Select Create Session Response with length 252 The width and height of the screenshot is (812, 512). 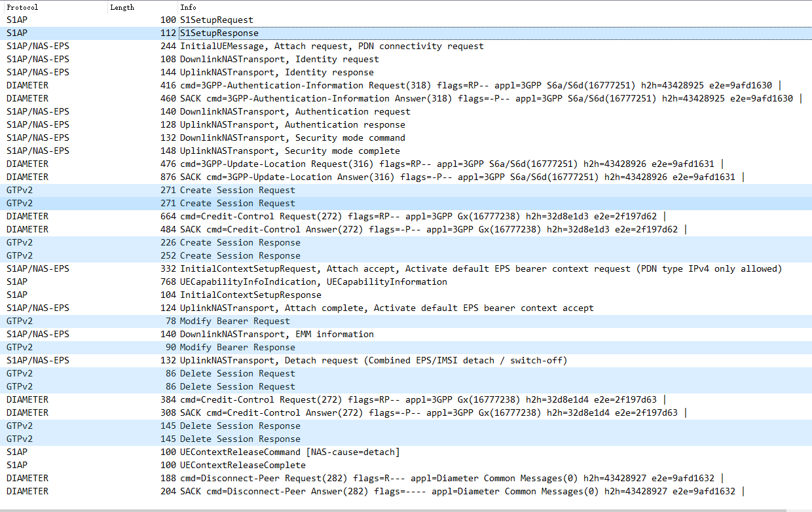pyautogui.click(x=406, y=256)
